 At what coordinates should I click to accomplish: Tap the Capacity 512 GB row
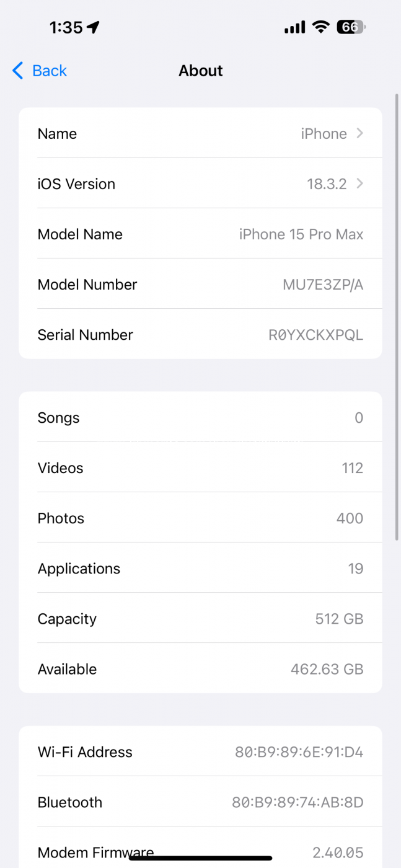200,619
